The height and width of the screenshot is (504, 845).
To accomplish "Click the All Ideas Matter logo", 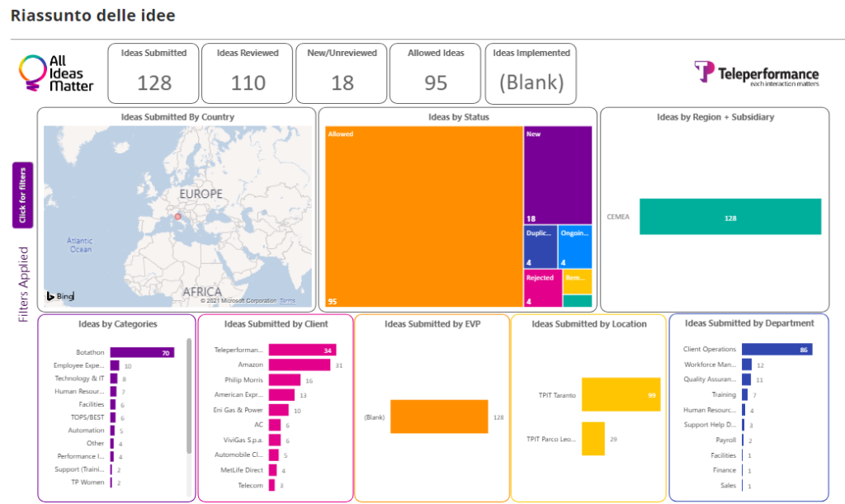I will pos(56,73).
